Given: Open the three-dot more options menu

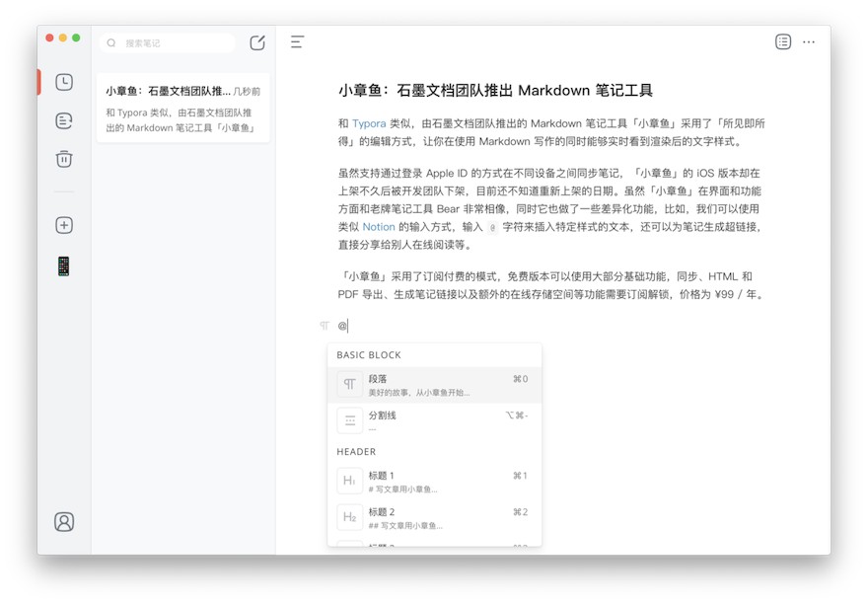Looking at the screenshot, I should click(809, 42).
